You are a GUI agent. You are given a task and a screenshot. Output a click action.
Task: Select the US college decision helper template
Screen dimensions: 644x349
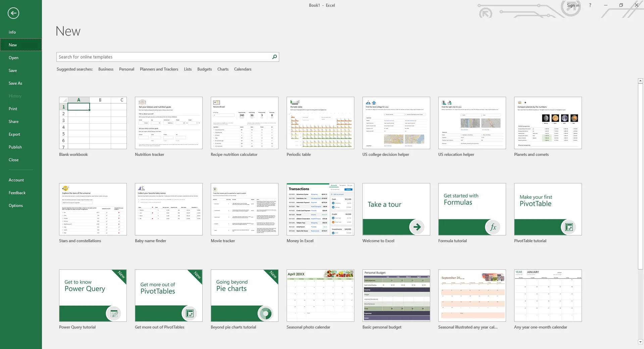pos(396,123)
